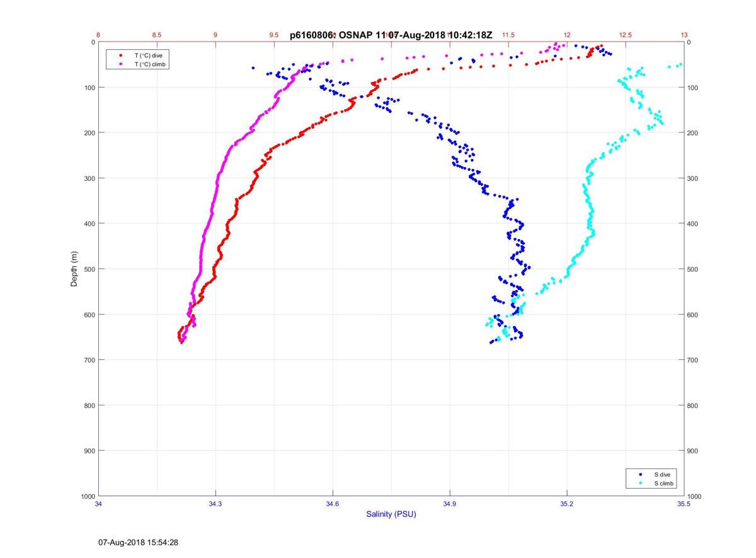Click the '100' depth tick on left axis

(89, 88)
